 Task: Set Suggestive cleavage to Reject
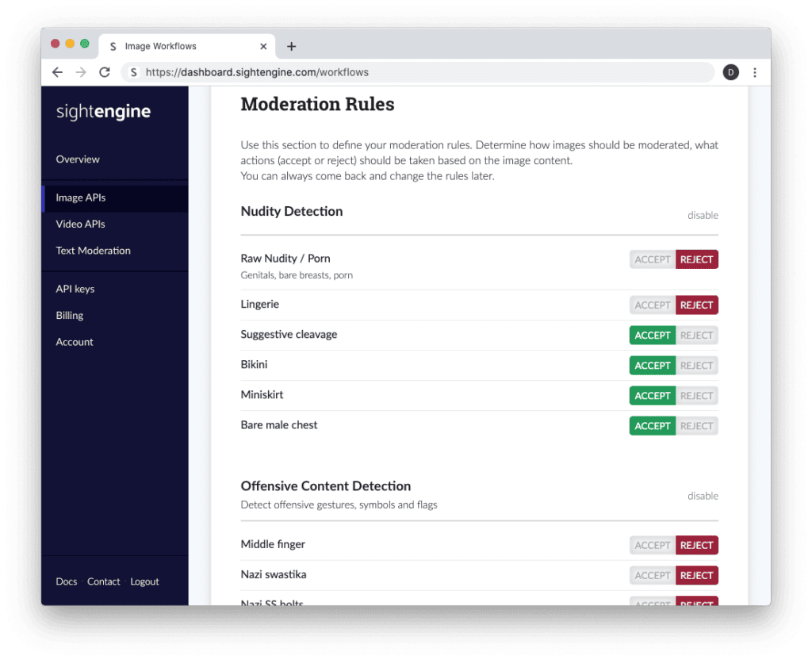(x=696, y=336)
